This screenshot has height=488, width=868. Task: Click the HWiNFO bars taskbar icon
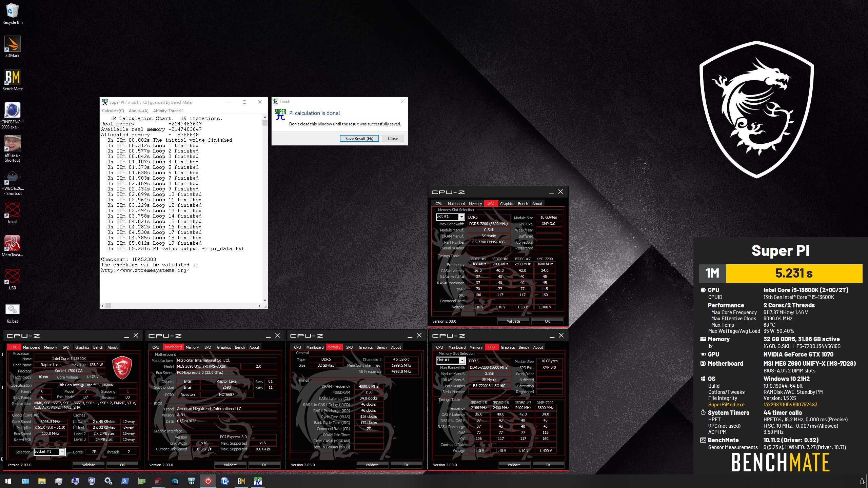pyautogui.click(x=192, y=481)
